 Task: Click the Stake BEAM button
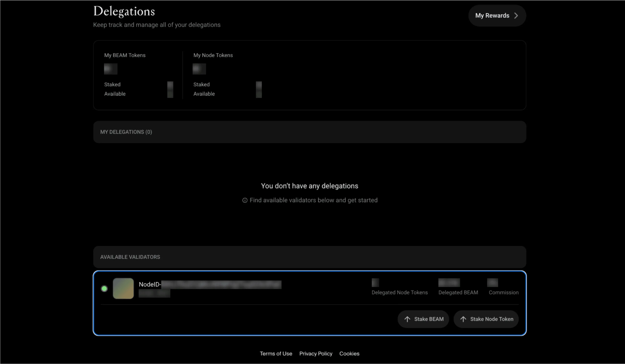pos(423,319)
